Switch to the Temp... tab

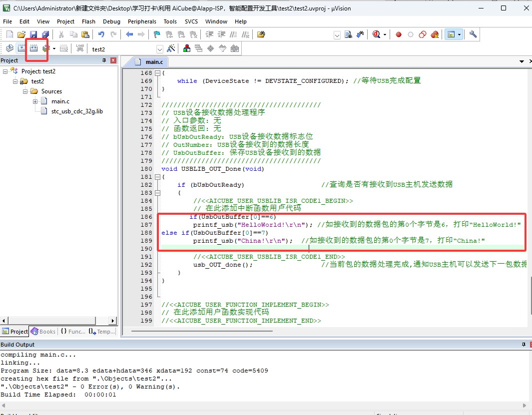102,332
